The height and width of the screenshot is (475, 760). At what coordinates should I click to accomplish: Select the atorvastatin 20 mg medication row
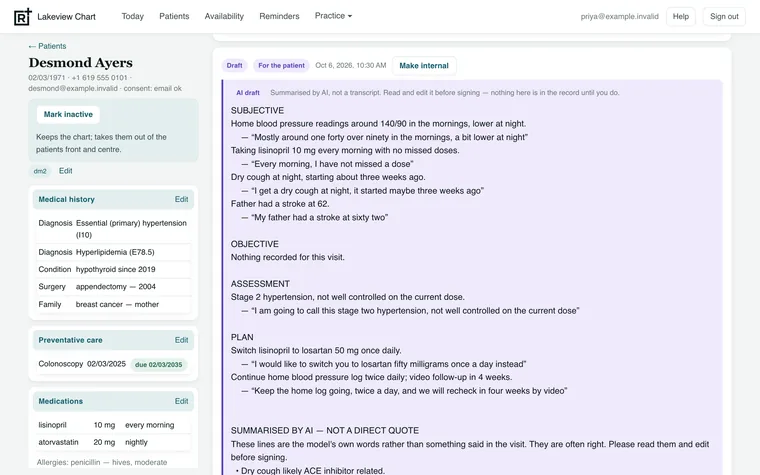(113, 442)
